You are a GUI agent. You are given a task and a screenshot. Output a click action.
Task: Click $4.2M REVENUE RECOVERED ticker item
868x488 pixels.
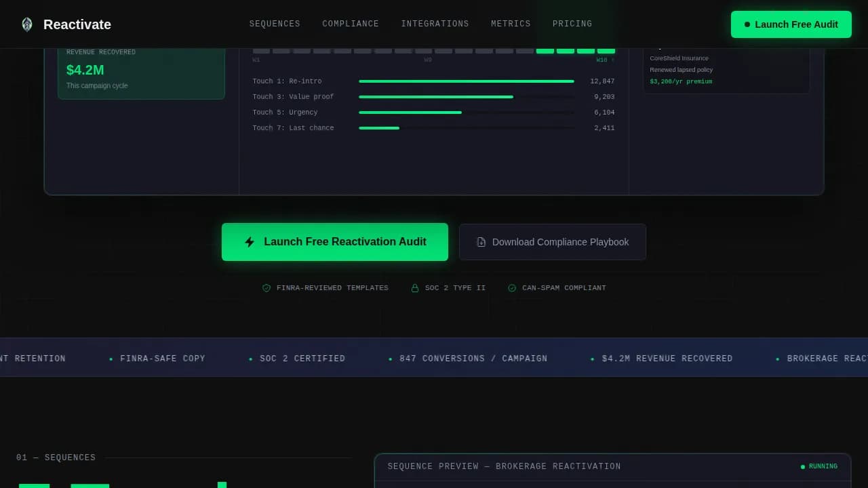(x=667, y=359)
